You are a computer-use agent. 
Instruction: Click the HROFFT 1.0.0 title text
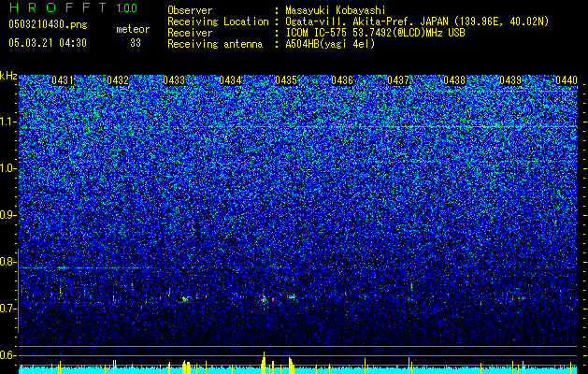[73, 7]
